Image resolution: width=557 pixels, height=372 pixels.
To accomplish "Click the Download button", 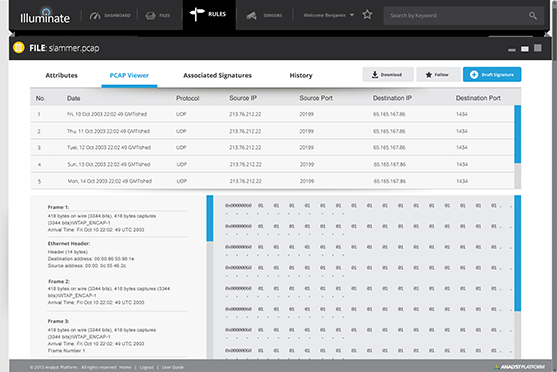I will [388, 75].
